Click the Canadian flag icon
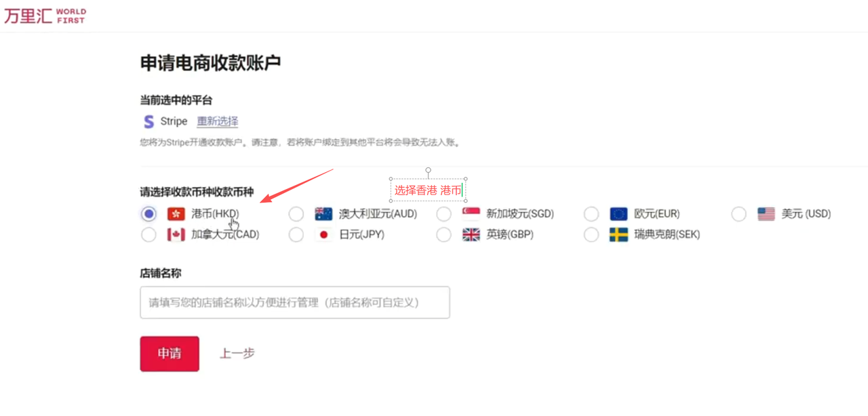The height and width of the screenshot is (416, 868). 176,235
